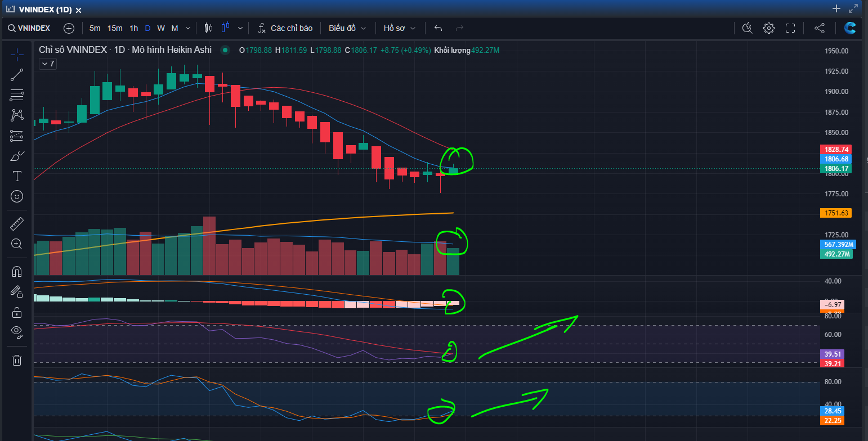Select the VNINDEX (1D) tab
Screen dimensions: 868x441
(x=46, y=10)
